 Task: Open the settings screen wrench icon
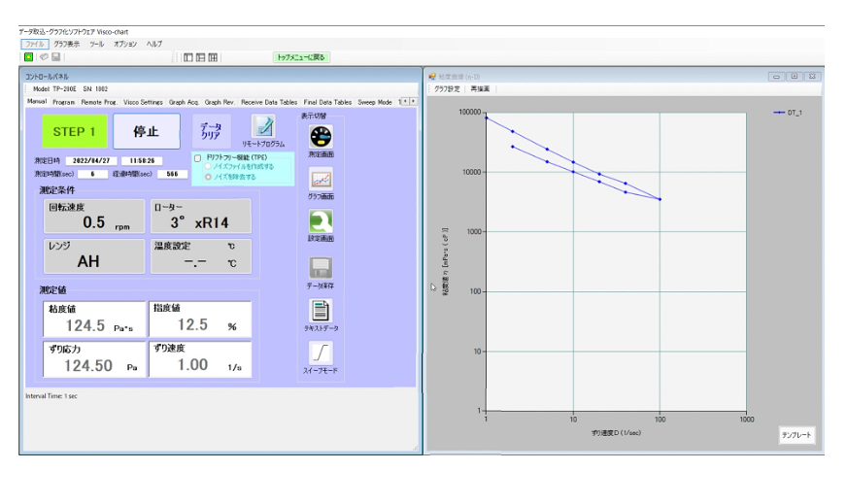321,221
